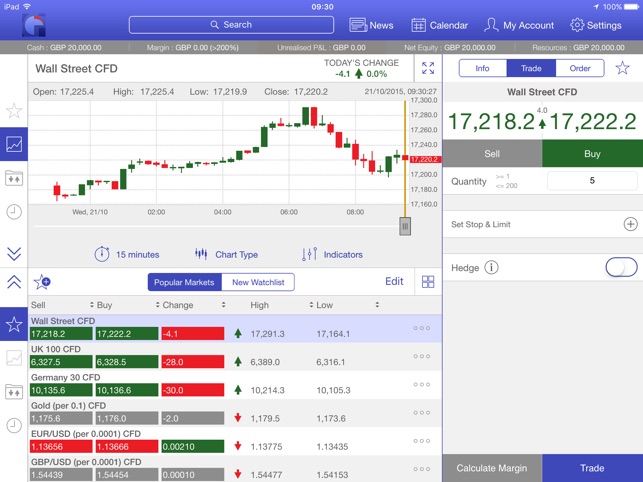Viewport: 643px width, 482px height.
Task: Grab the chart timeline slider handle
Action: point(405,226)
